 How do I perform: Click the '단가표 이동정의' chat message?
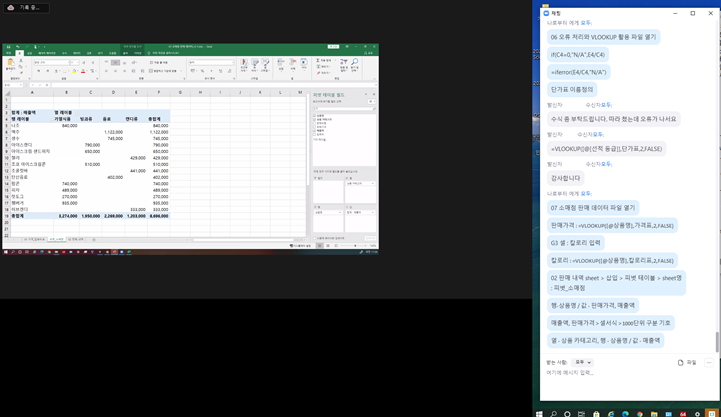coord(572,89)
